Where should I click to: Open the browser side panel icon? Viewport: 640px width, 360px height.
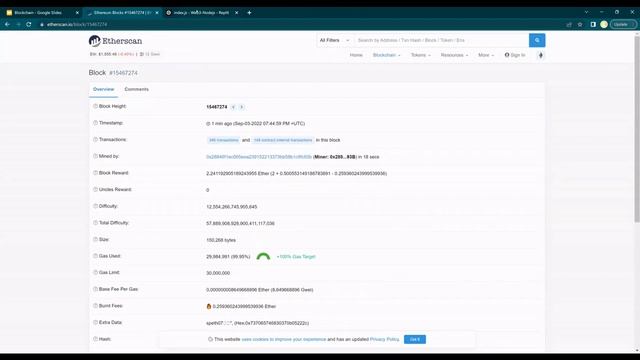coord(593,24)
